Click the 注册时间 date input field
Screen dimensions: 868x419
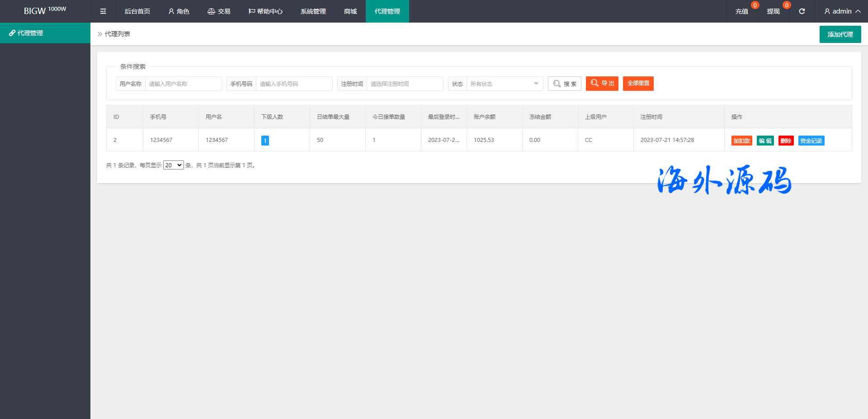(405, 84)
